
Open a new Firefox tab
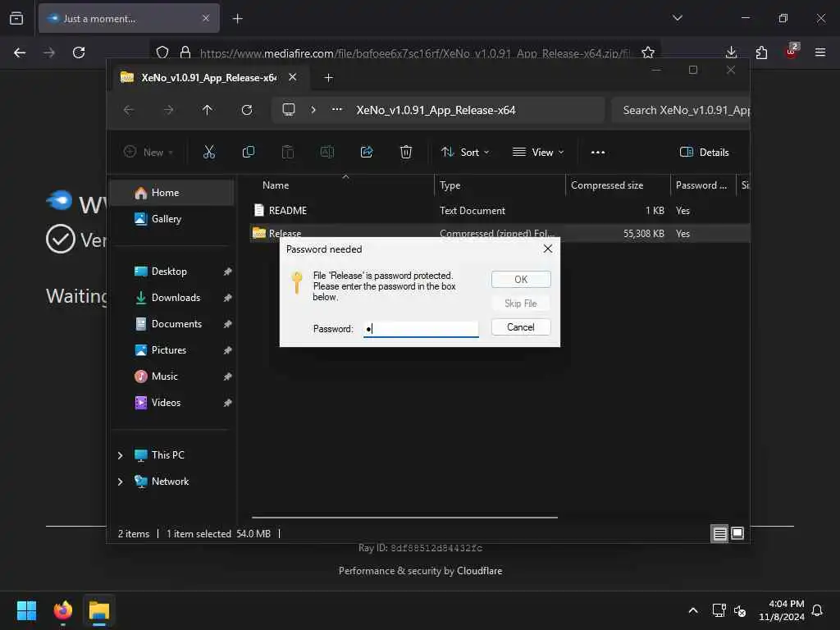[x=237, y=19]
